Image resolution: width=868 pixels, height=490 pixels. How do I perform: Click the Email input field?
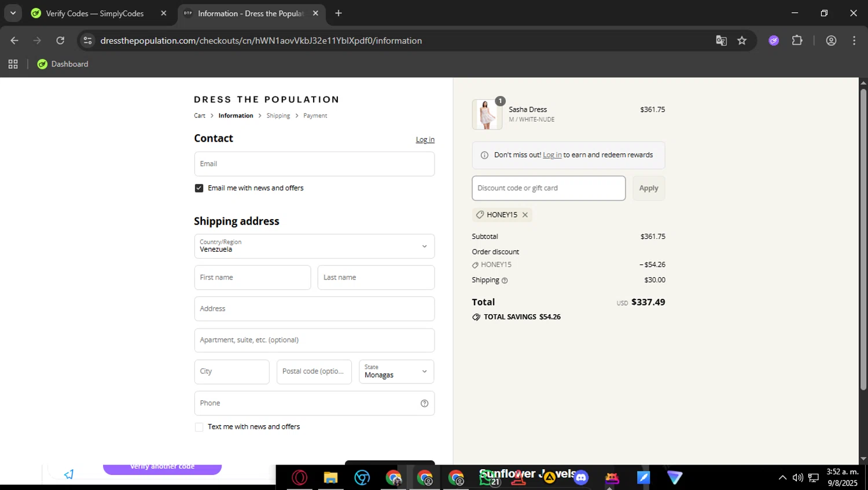pyautogui.click(x=314, y=164)
